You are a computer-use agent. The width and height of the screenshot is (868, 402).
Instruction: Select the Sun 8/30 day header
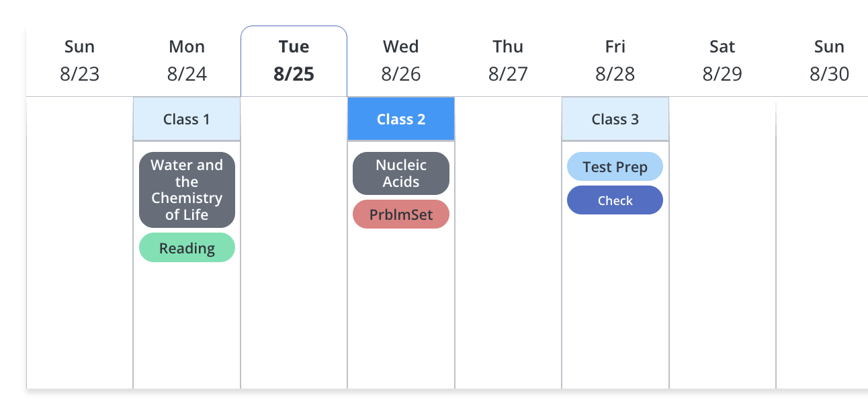(829, 61)
